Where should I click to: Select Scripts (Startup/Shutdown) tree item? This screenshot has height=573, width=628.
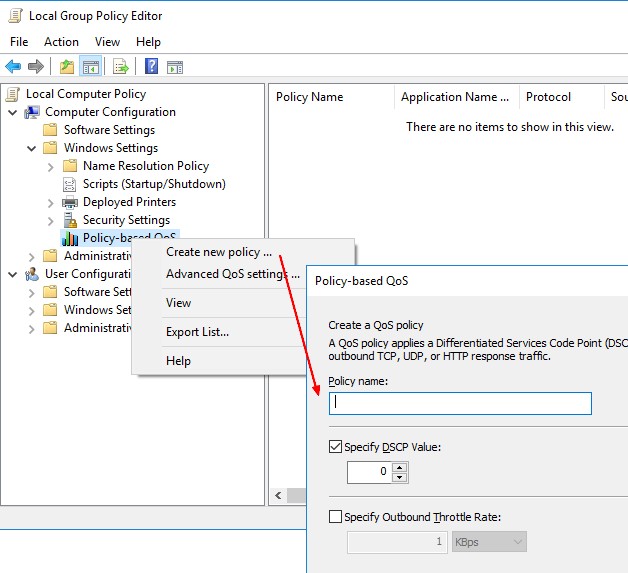pyautogui.click(x=153, y=184)
